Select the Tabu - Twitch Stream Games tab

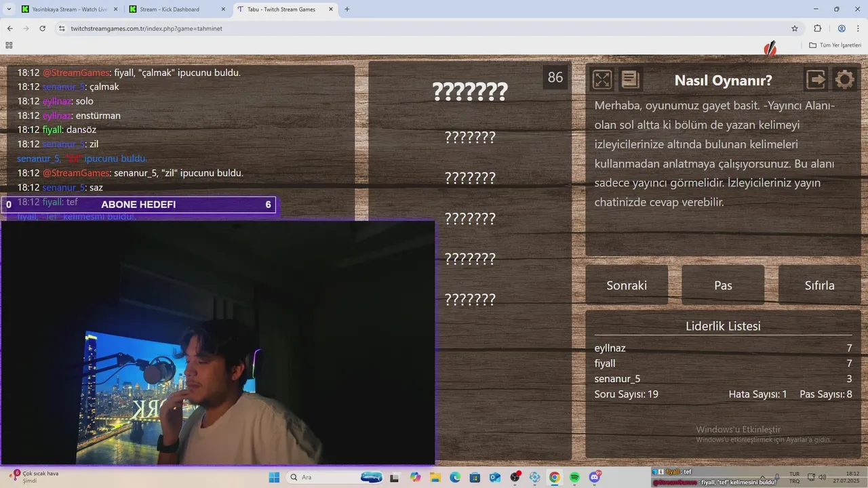tap(285, 9)
